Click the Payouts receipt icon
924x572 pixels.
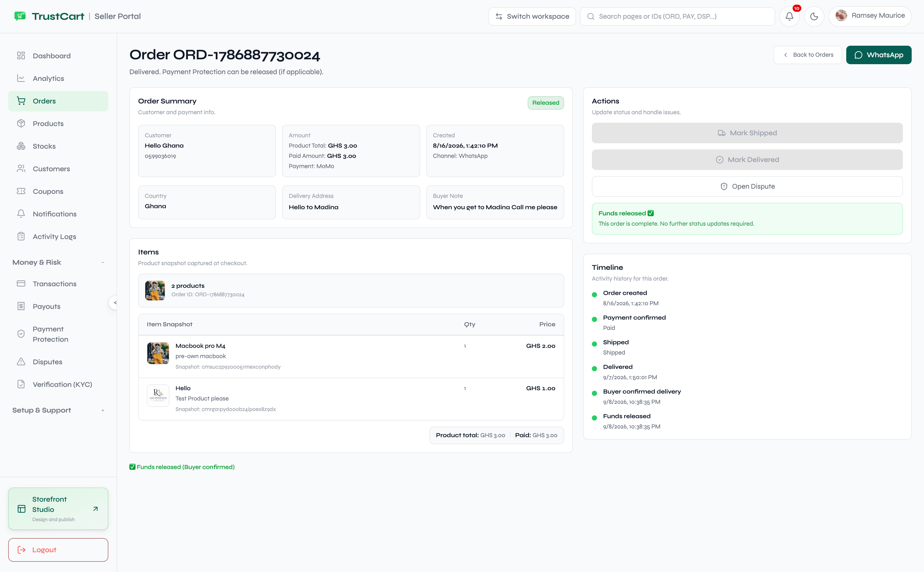coord(21,307)
